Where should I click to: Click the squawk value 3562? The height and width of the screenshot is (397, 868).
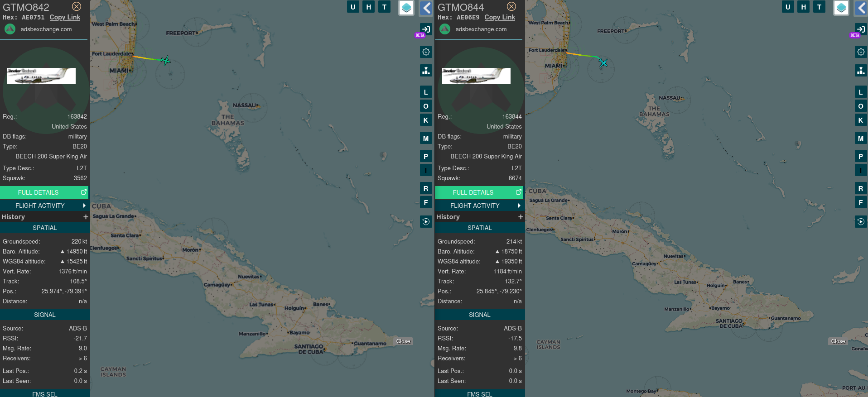tap(80, 178)
